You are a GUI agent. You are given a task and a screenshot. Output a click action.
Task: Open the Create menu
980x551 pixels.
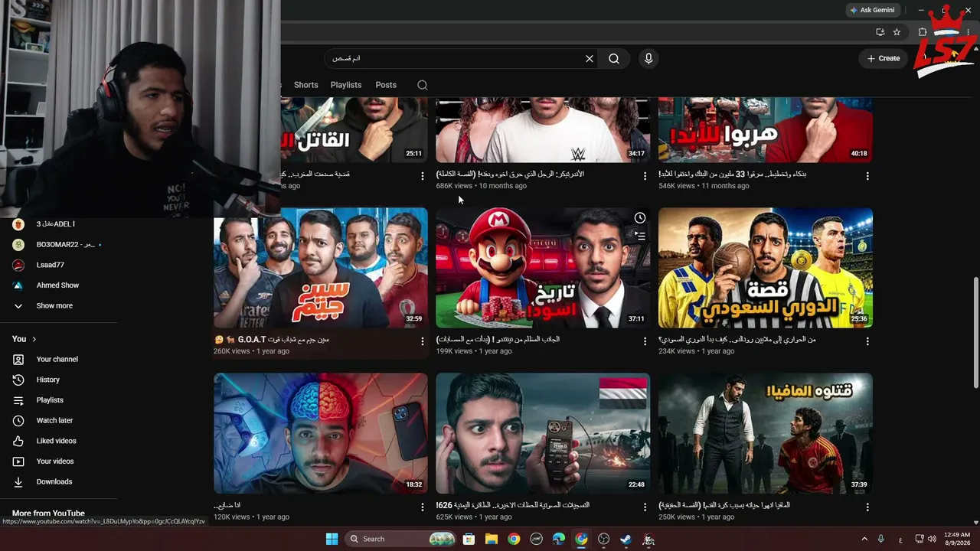(x=883, y=58)
